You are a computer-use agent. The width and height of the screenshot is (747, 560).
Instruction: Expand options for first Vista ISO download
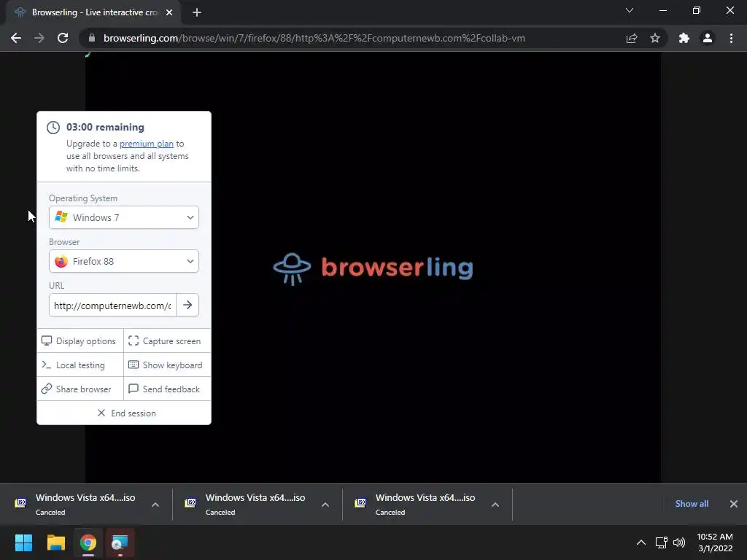[x=155, y=505]
